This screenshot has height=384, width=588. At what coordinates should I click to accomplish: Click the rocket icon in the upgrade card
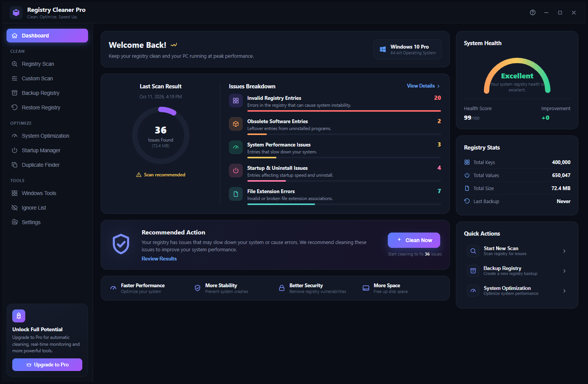pyautogui.click(x=19, y=316)
